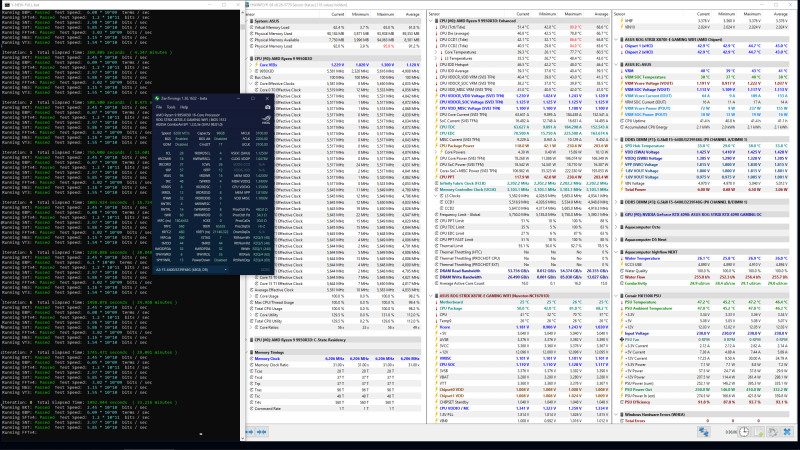Select the CPU VDDIO / MC row
Viewport: 800px width, 450px height.
point(520,408)
